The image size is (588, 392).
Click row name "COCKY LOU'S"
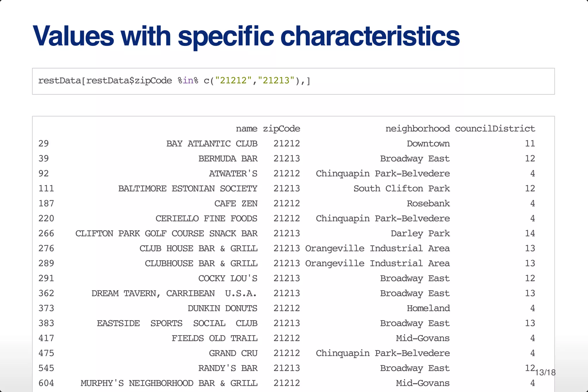coord(228,278)
